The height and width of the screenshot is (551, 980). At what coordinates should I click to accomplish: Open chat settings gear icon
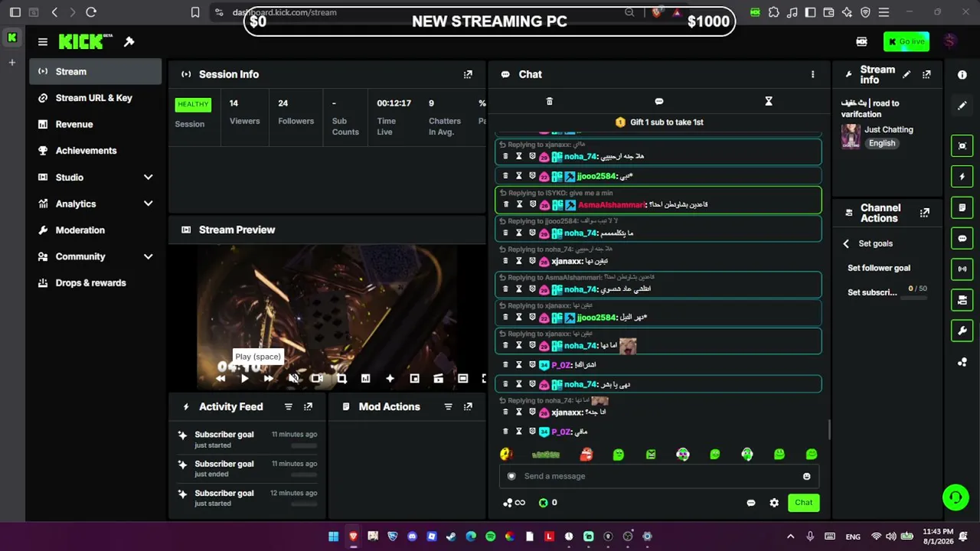(774, 503)
